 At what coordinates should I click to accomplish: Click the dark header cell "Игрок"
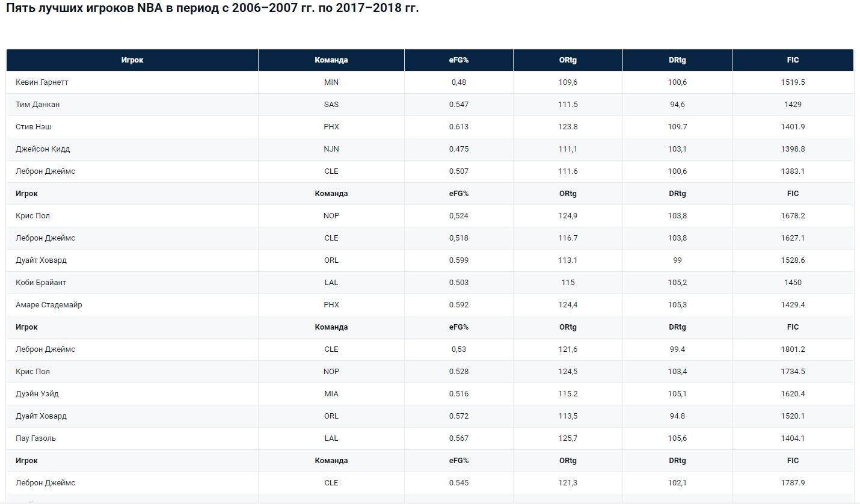pyautogui.click(x=132, y=60)
